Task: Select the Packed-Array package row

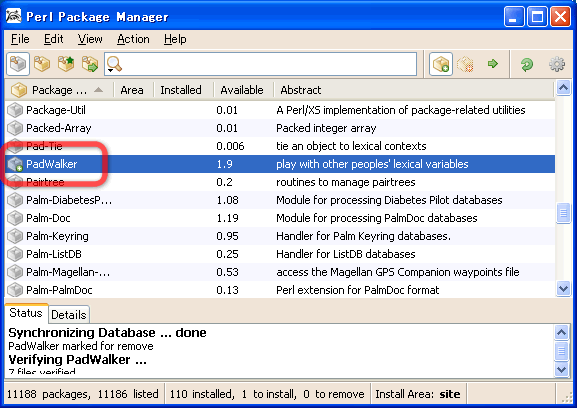Action: coord(280,128)
